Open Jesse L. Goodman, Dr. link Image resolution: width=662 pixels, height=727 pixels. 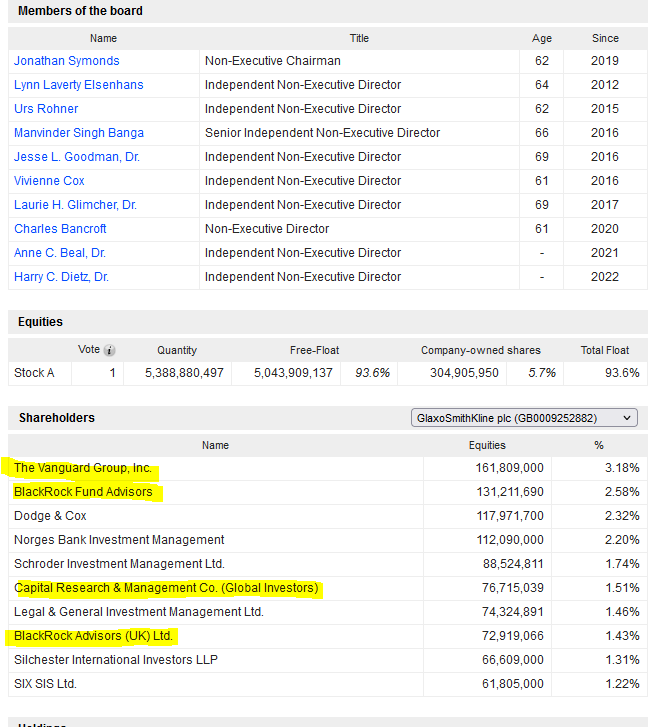pyautogui.click(x=77, y=157)
